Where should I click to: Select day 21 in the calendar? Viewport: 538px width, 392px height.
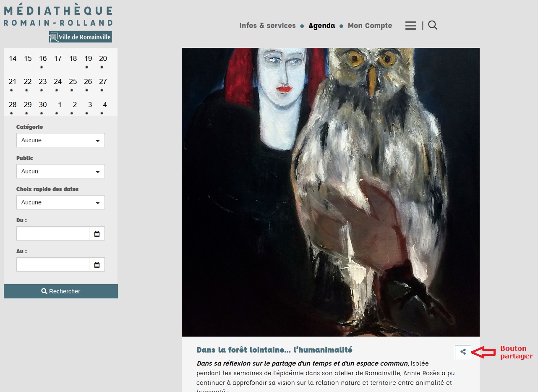tap(13, 82)
